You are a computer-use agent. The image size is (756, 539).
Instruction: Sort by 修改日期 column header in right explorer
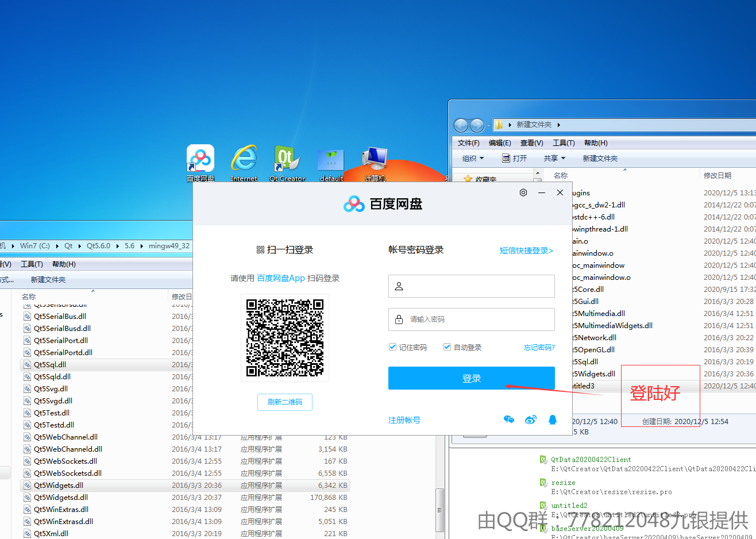718,175
